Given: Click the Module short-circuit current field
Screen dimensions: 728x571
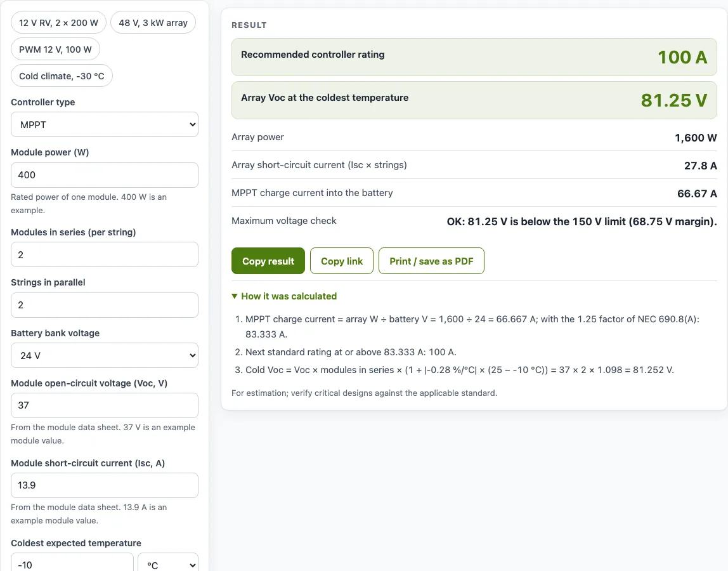Looking at the screenshot, I should (105, 485).
